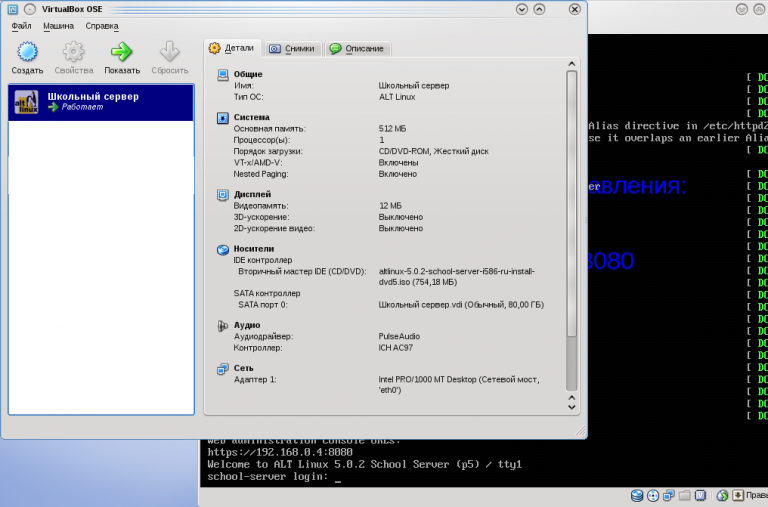768x507 pixels.
Task: Click the CD/DVD icon in VM status bar
Action: 653,496
